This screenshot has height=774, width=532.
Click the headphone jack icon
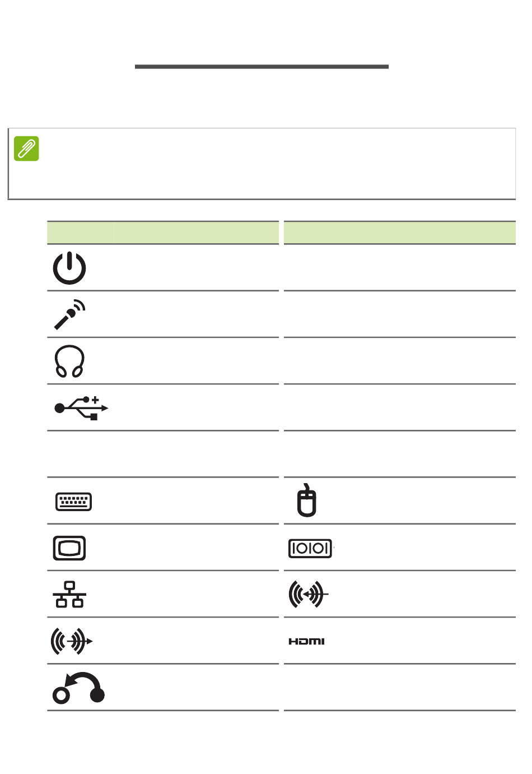(x=69, y=361)
